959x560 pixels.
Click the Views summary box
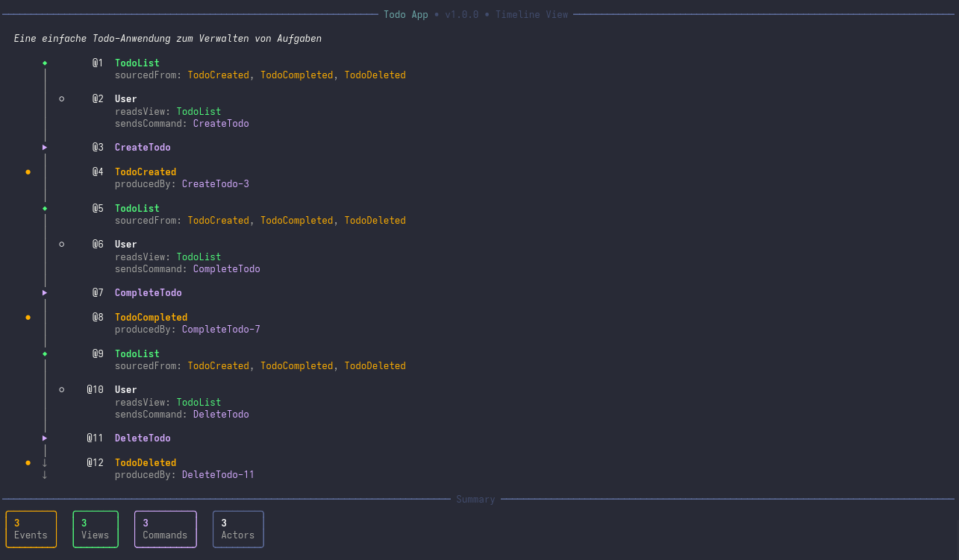coord(96,529)
